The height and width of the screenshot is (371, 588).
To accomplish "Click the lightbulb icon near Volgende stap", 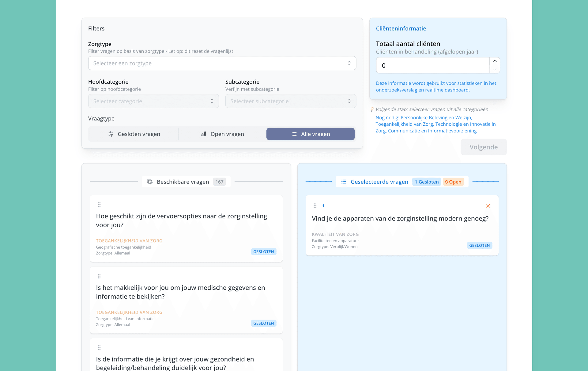I will click(371, 109).
